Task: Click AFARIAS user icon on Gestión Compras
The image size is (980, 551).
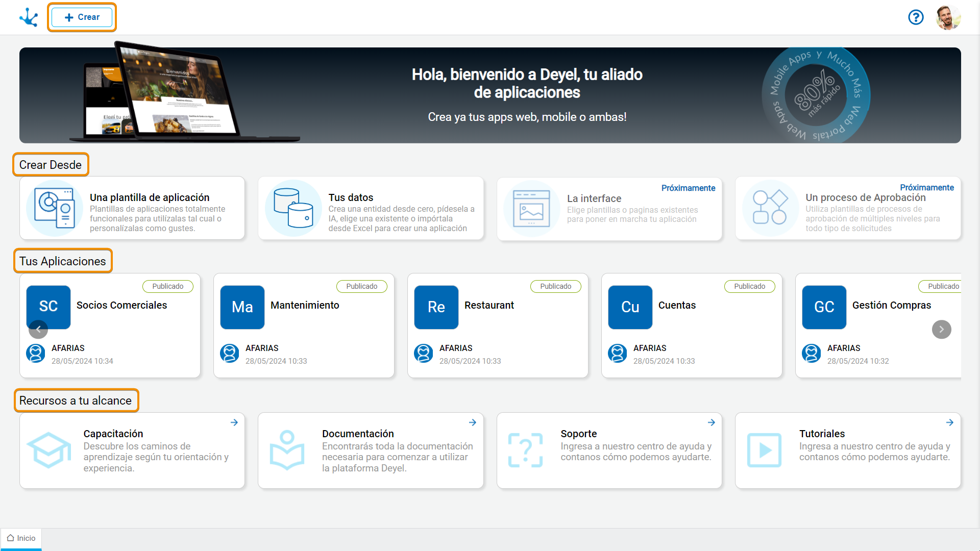Action: [x=812, y=353]
